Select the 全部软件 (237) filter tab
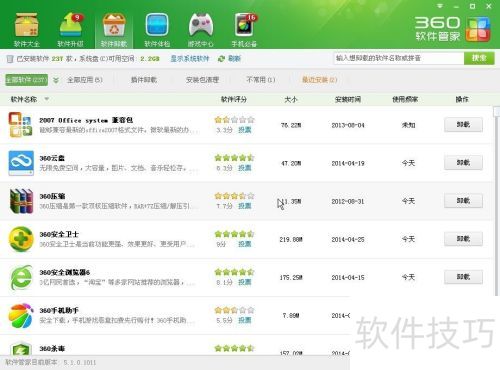Viewport: 500px width, 370px height. [26, 80]
